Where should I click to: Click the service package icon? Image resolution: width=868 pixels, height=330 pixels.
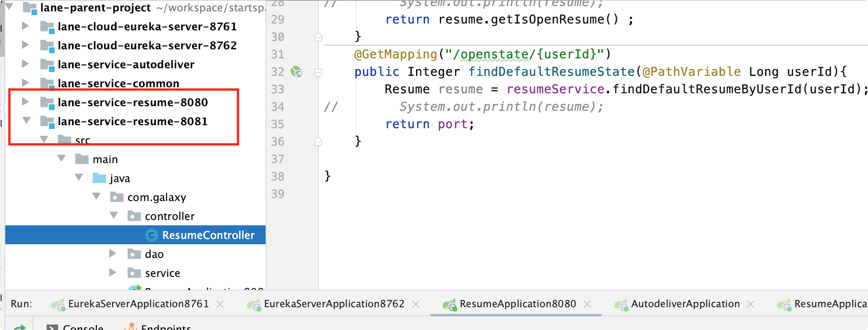[x=134, y=273]
